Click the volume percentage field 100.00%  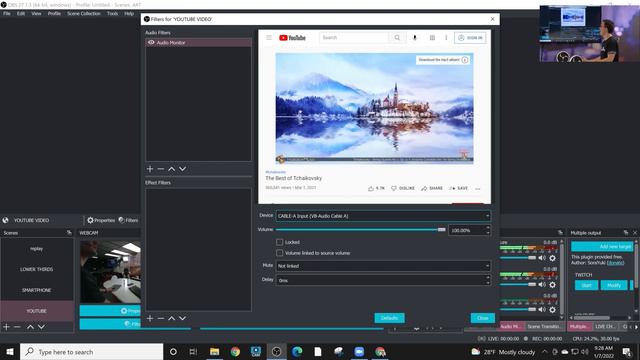pyautogui.click(x=469, y=231)
